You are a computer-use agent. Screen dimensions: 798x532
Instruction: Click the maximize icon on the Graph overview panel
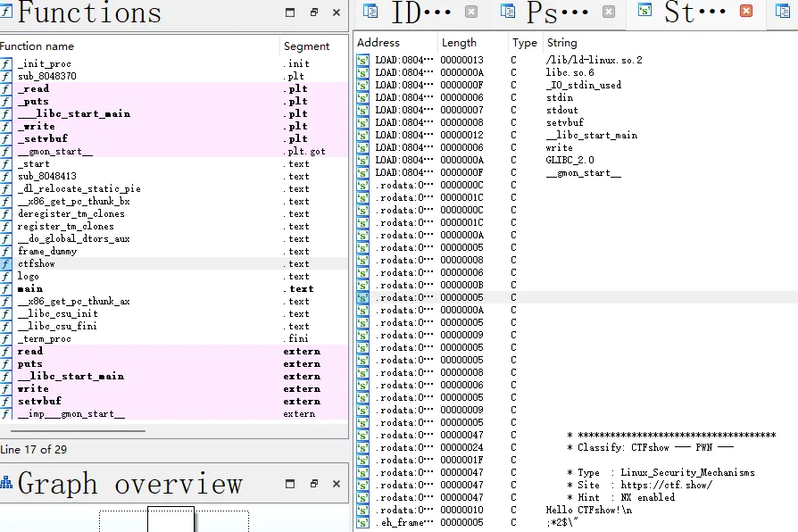click(x=289, y=483)
